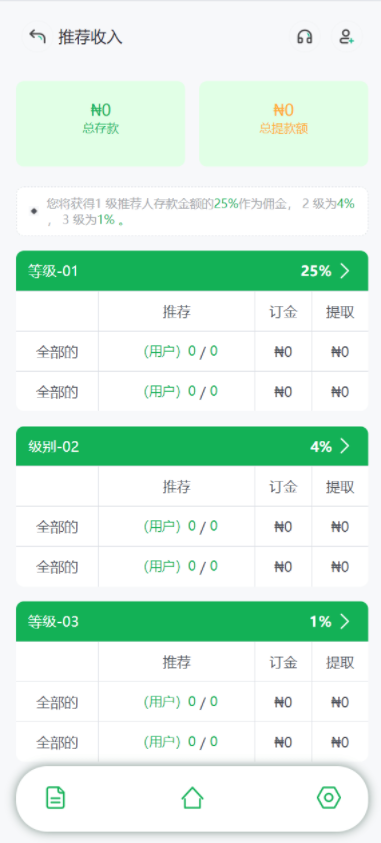Expand 级别-02 chevron arrow
The height and width of the screenshot is (843, 381).
click(345, 446)
